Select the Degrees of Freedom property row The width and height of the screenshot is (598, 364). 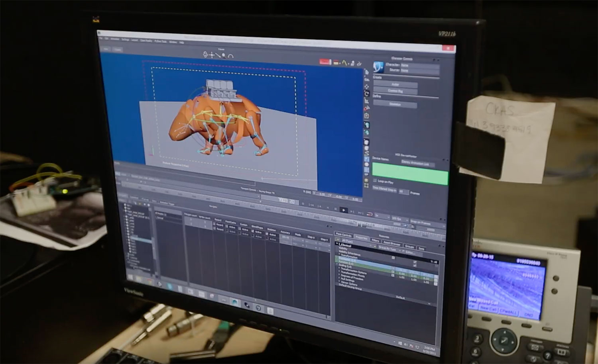click(x=352, y=277)
